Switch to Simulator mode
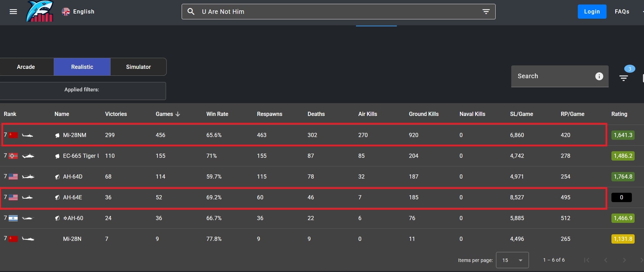The image size is (644, 272). [138, 67]
